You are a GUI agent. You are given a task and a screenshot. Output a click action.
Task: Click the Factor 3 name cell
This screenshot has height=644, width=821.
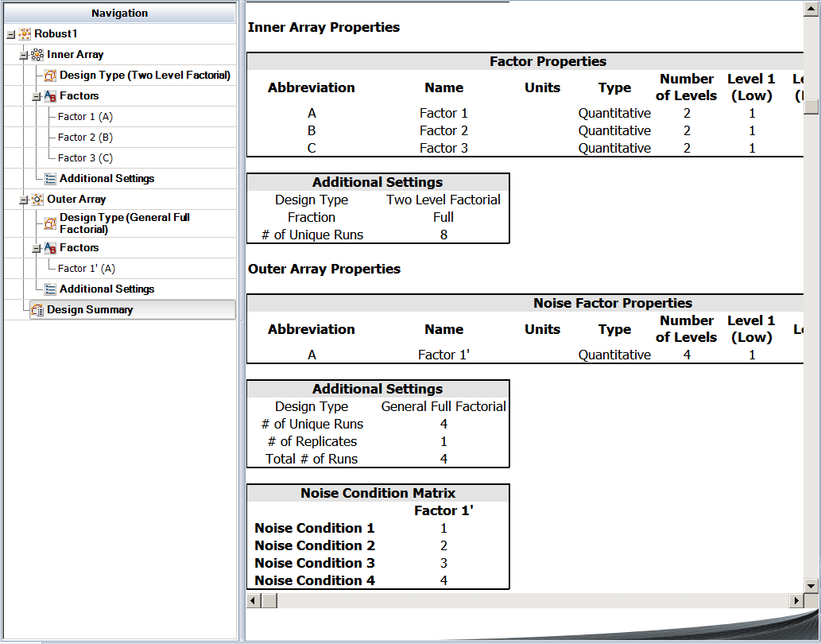(443, 149)
